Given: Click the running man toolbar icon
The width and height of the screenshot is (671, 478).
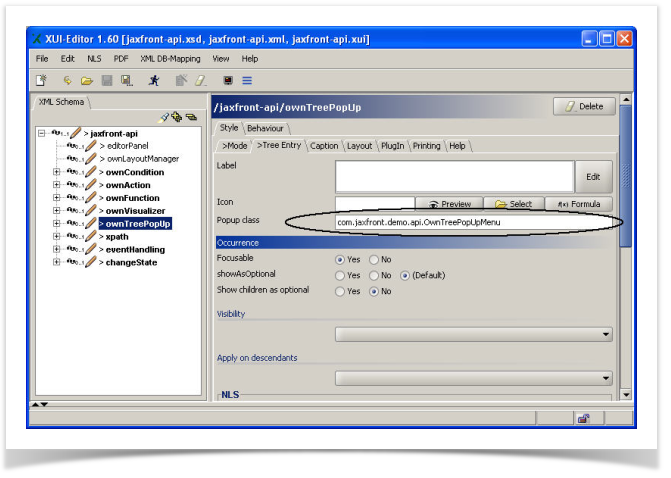Looking at the screenshot, I should pyautogui.click(x=154, y=80).
